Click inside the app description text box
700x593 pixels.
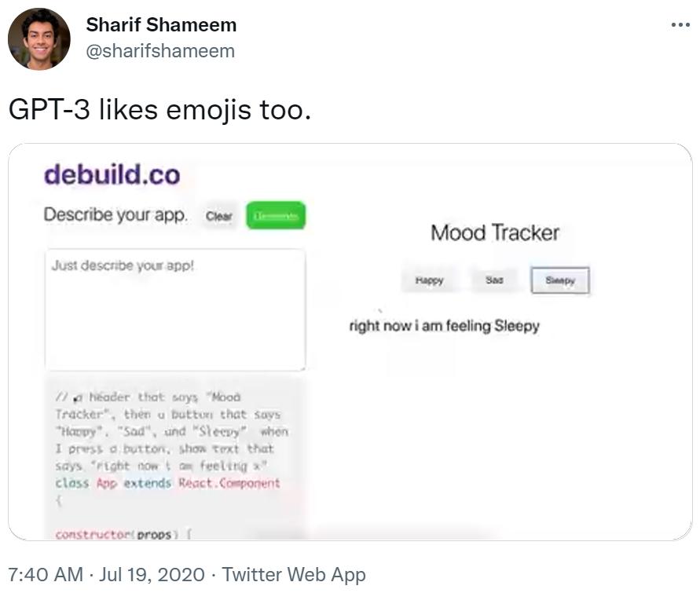pos(175,306)
